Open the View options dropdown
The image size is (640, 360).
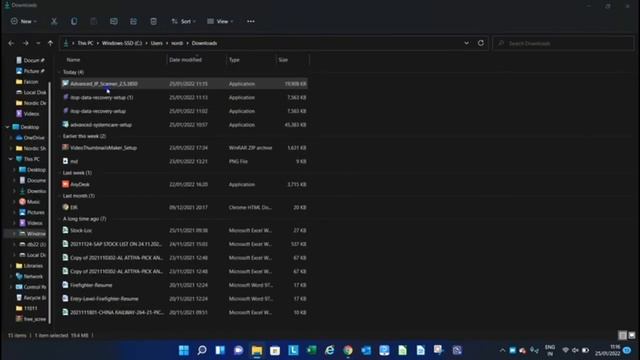click(x=220, y=21)
